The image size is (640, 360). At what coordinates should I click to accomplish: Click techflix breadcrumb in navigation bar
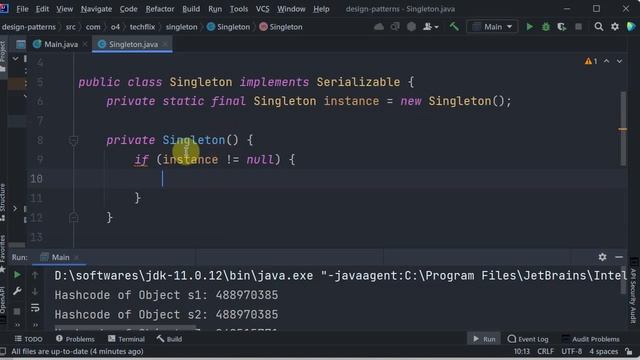142,27
